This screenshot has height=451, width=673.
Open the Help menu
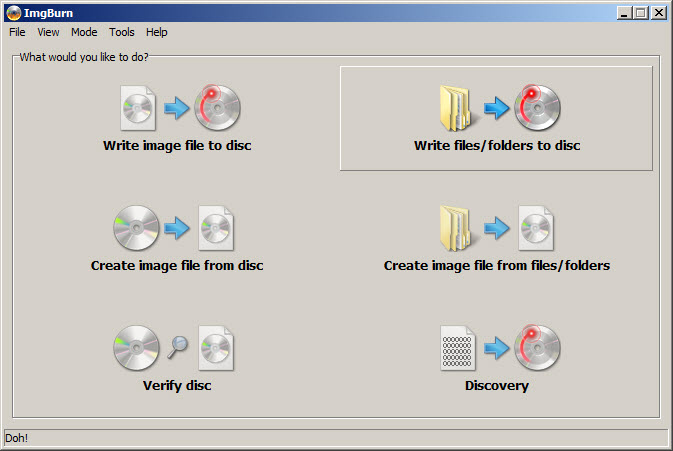pos(157,32)
